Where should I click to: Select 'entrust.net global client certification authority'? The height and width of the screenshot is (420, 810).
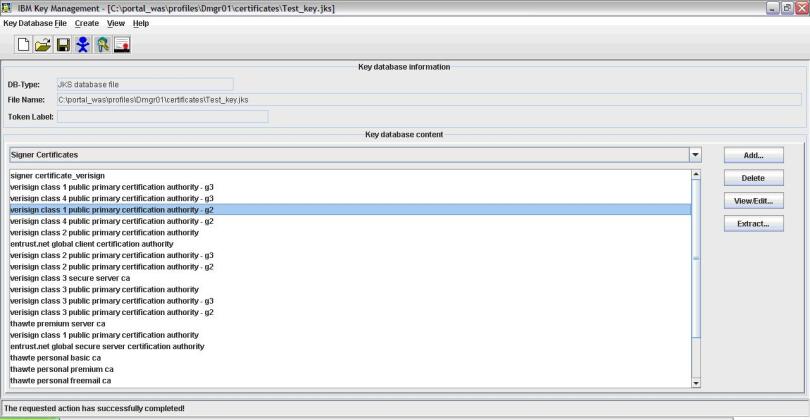point(350,244)
